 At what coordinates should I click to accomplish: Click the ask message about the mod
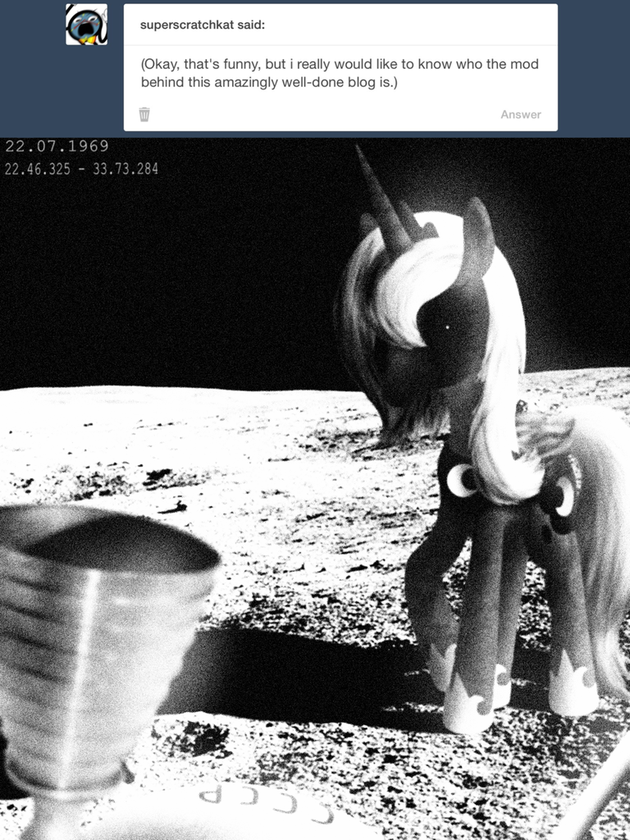coord(339,73)
